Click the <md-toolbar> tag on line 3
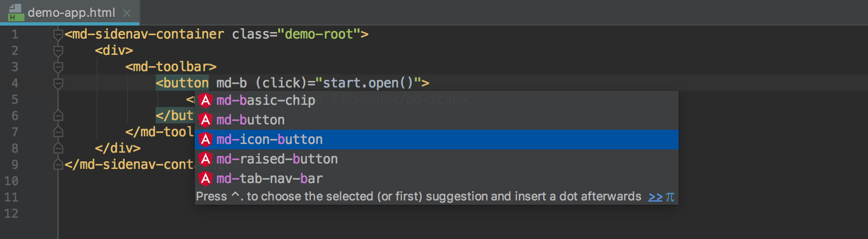 tap(171, 67)
